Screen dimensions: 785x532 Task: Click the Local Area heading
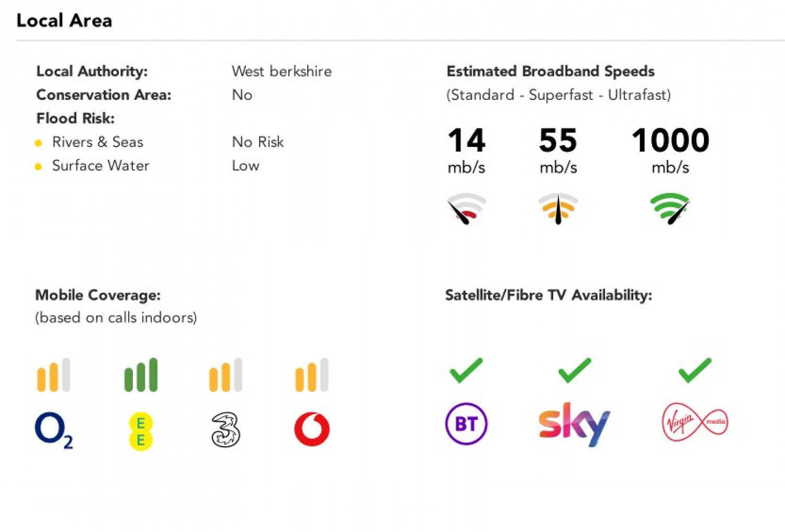click(x=64, y=20)
